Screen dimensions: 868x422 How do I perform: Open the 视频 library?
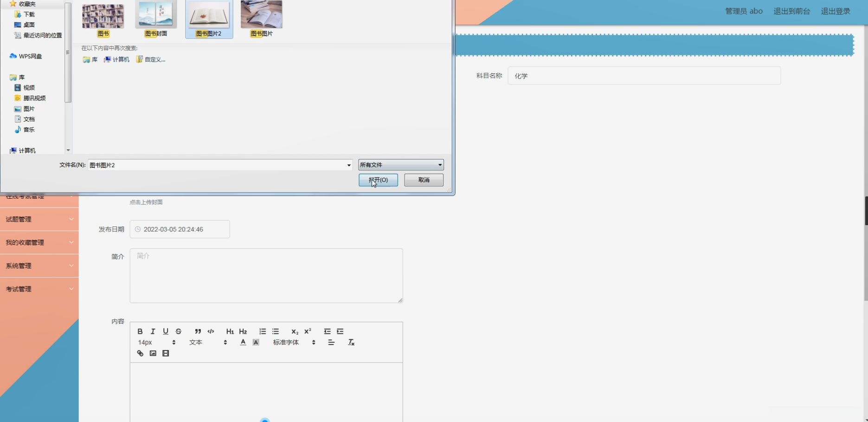click(x=25, y=88)
